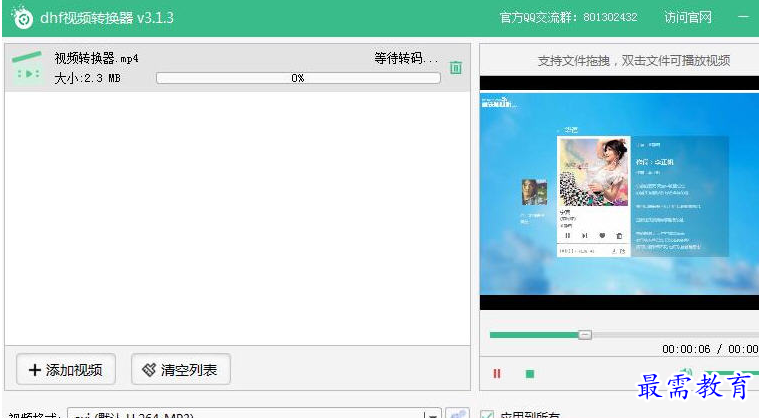Screen dimensions: 759x418
Task: Click the 0% conversion progress bar
Action: (x=298, y=78)
